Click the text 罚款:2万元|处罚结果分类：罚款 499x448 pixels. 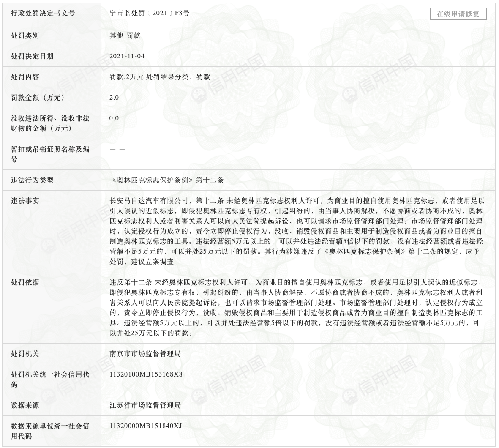[x=160, y=77]
